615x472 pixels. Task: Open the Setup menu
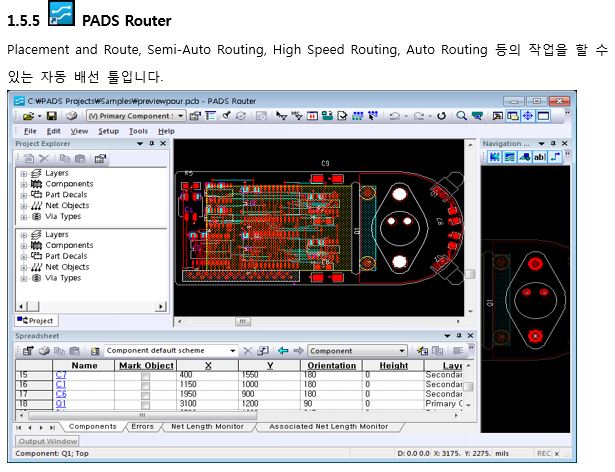pos(108,131)
